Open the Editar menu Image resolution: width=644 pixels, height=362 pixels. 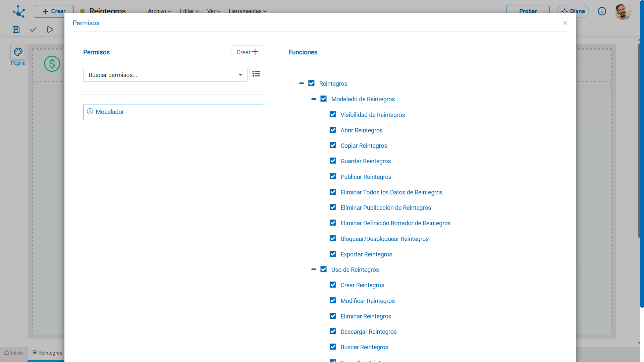(x=189, y=11)
